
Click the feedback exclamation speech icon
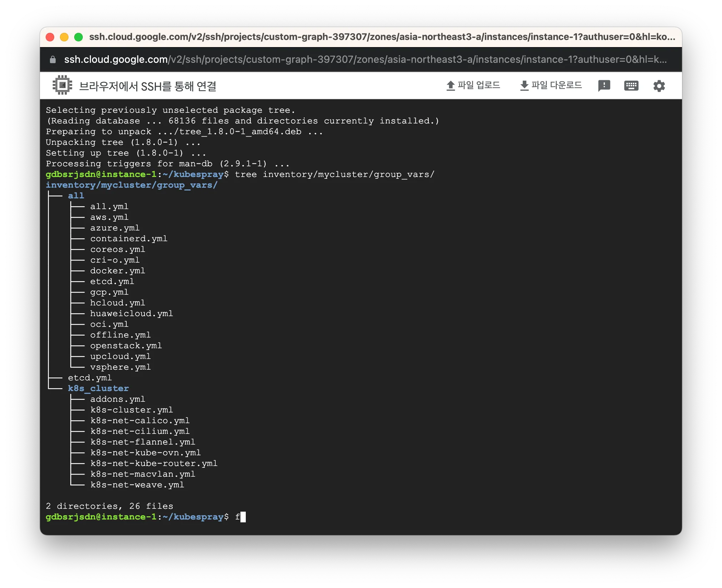tap(604, 86)
